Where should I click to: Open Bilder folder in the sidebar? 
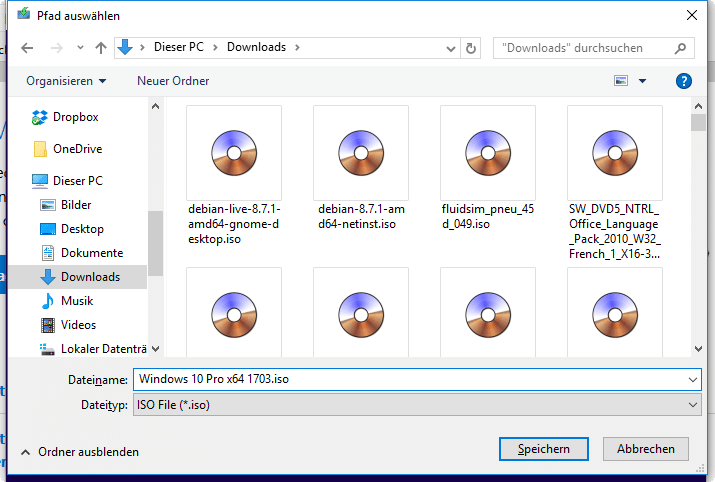[76, 205]
